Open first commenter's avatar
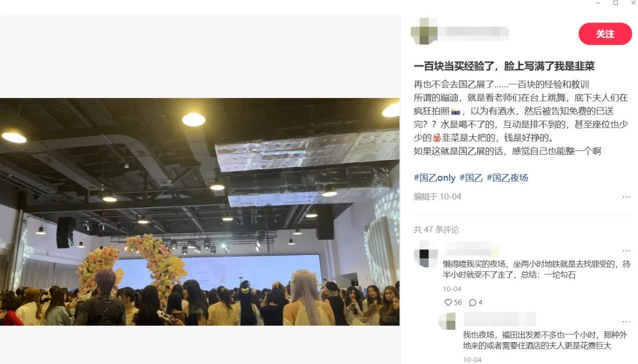The image size is (638, 364). 425,254
